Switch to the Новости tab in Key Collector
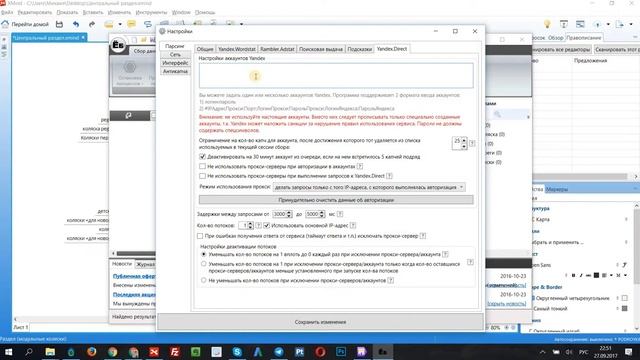This screenshot has width=640, height=360. [122, 264]
